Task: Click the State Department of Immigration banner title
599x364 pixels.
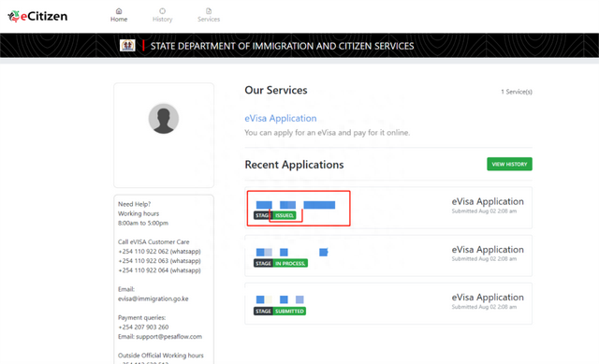Action: (282, 46)
